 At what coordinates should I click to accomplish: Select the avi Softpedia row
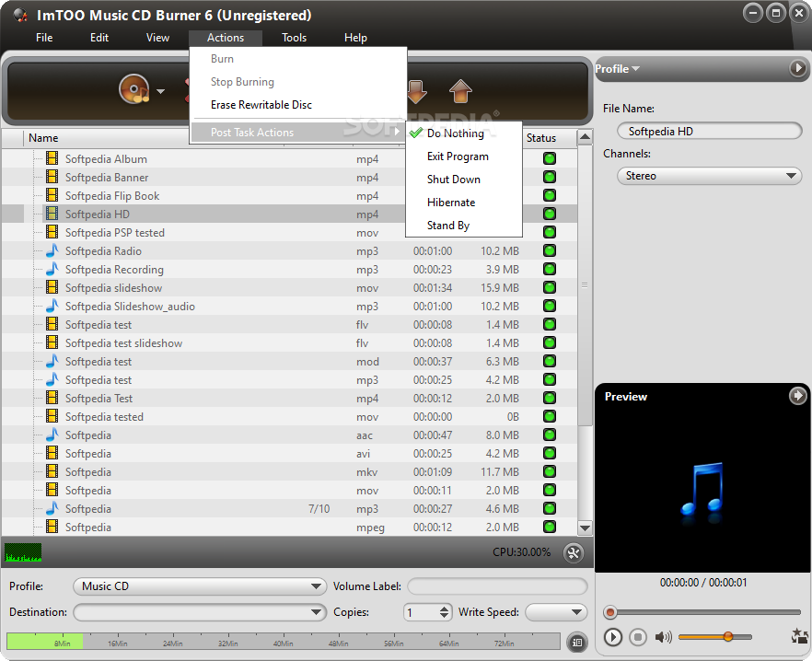(x=289, y=453)
